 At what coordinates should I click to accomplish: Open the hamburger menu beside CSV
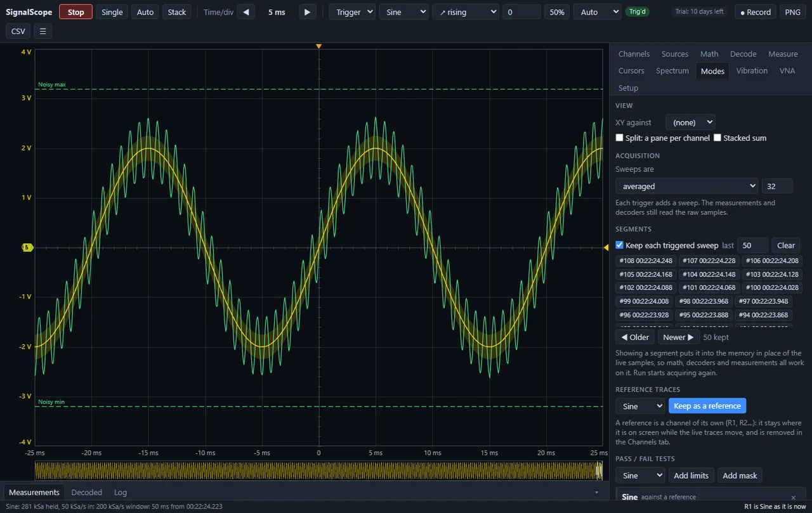coord(43,31)
